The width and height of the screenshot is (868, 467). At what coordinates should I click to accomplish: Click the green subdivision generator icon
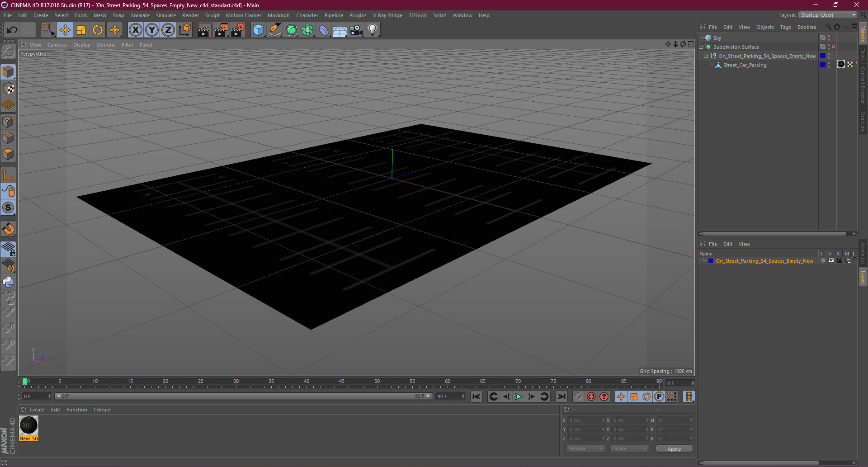[x=292, y=30]
